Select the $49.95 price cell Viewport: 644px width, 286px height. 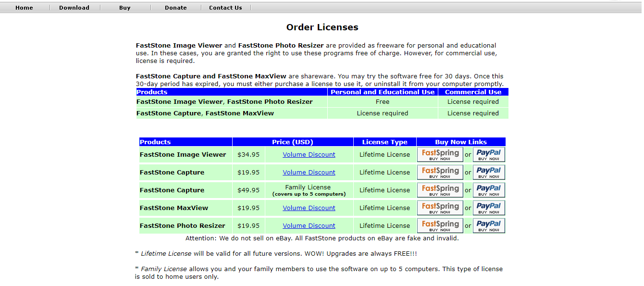click(248, 190)
